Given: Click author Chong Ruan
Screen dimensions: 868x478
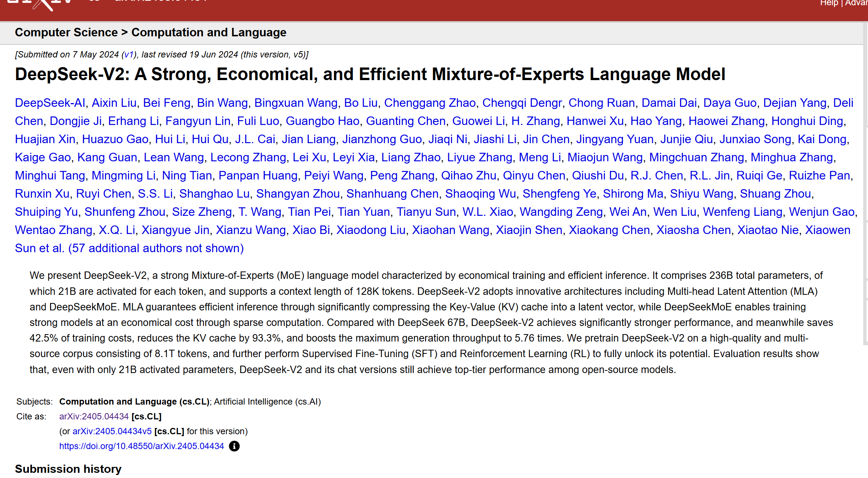Looking at the screenshot, I should pos(601,103).
